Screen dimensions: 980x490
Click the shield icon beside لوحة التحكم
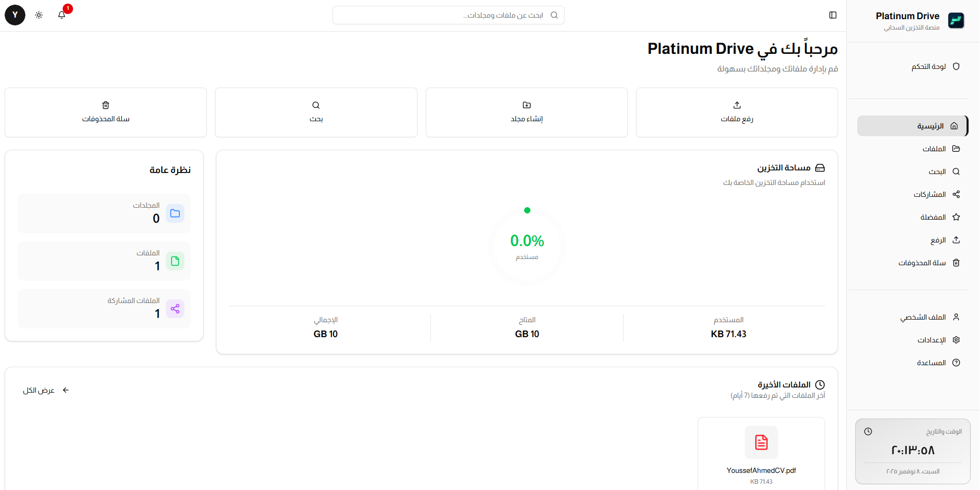point(956,66)
